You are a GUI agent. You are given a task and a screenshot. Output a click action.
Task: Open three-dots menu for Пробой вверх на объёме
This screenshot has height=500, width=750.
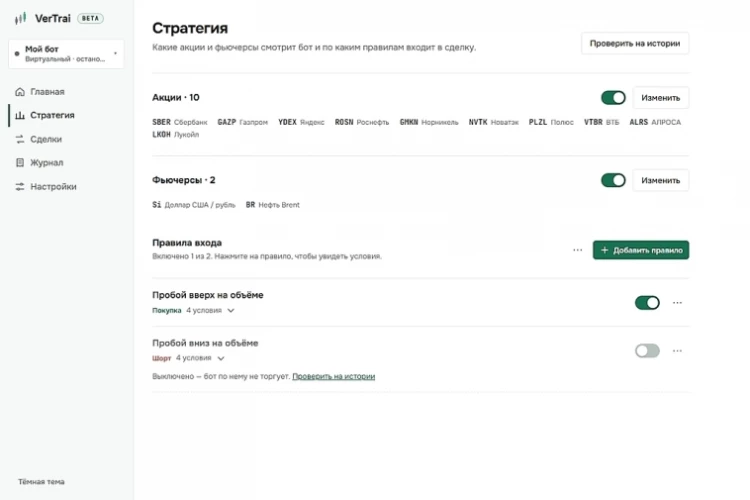pyautogui.click(x=677, y=303)
